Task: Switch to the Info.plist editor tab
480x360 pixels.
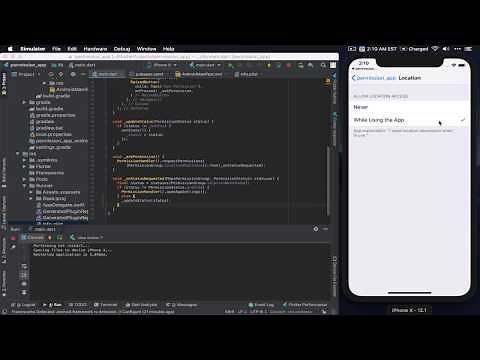Action: click(246, 74)
